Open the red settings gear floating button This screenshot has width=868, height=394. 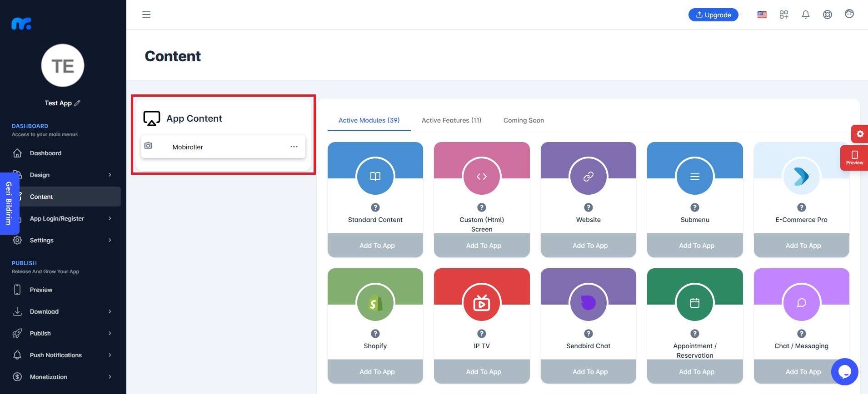tap(860, 134)
